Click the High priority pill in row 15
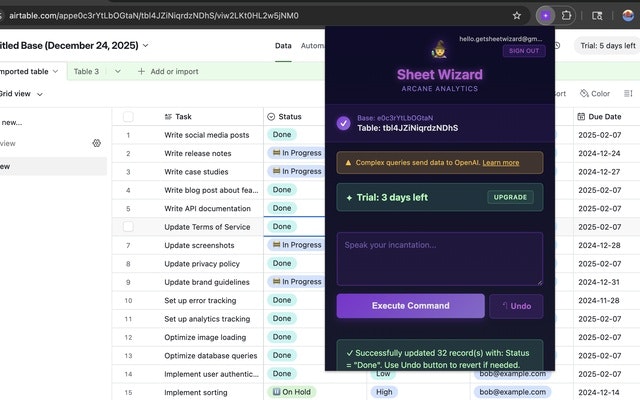 click(384, 392)
